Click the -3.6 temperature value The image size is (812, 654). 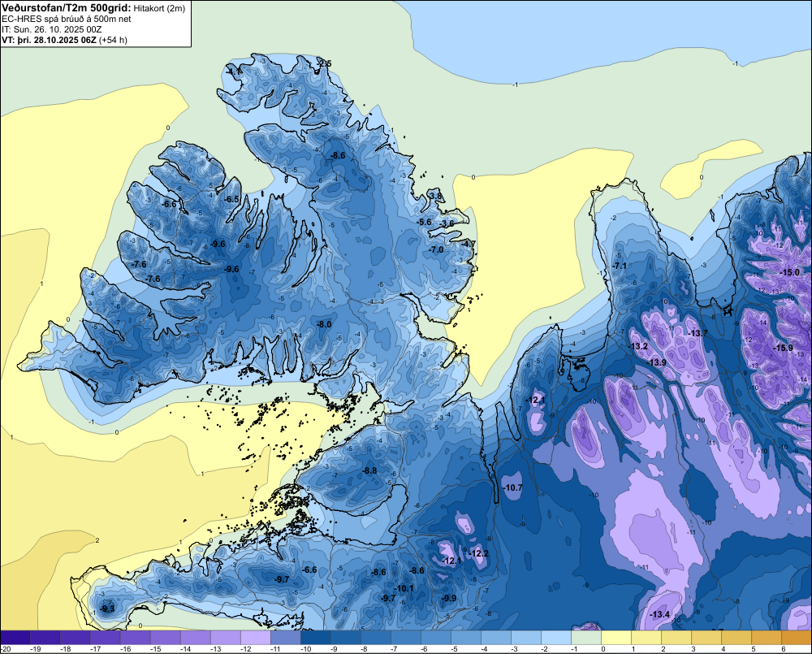click(447, 223)
